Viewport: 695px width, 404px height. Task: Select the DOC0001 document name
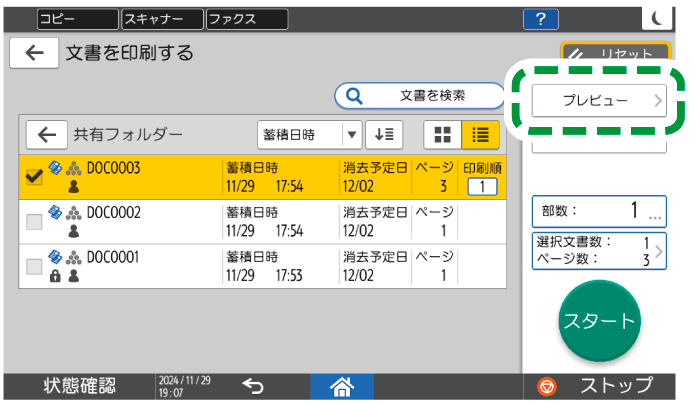[x=113, y=257]
